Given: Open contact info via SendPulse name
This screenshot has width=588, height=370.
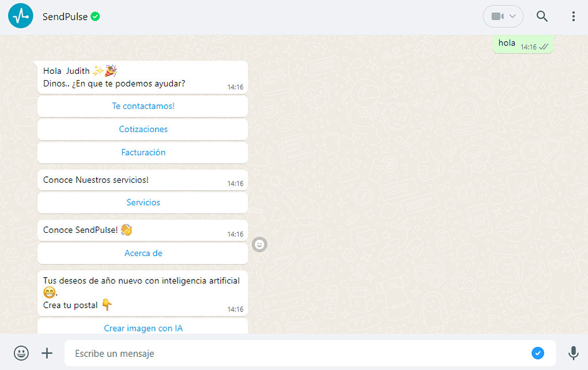Looking at the screenshot, I should tap(65, 17).
